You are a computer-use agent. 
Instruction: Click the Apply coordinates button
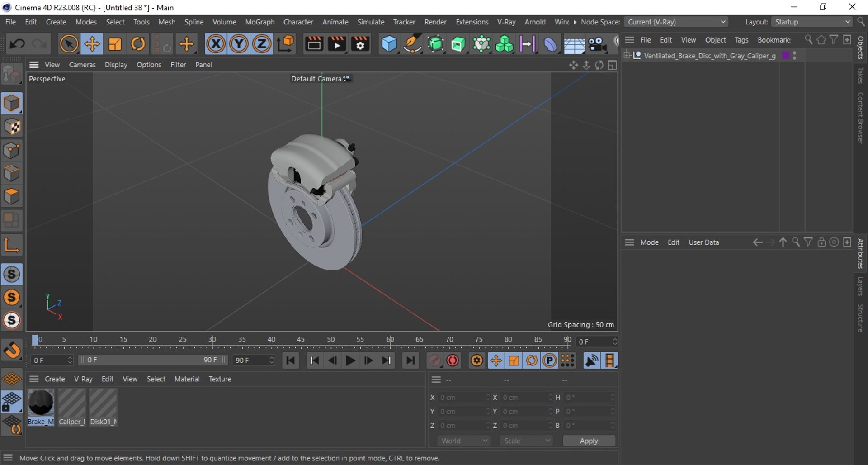(589, 441)
